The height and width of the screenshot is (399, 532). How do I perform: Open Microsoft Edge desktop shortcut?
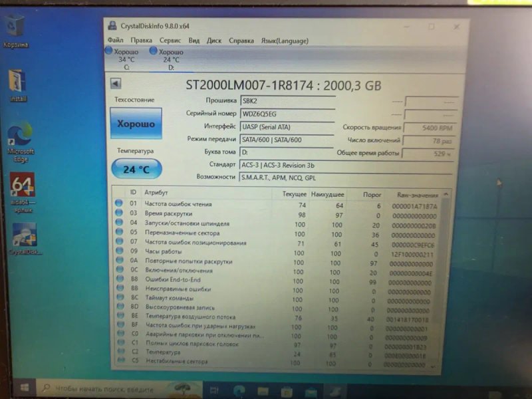click(x=21, y=142)
